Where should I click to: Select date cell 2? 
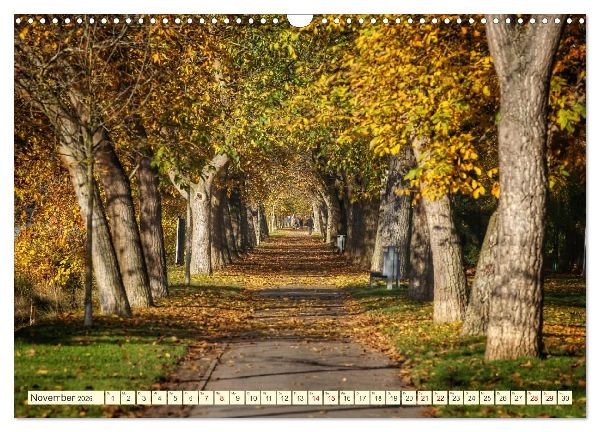coord(128,398)
